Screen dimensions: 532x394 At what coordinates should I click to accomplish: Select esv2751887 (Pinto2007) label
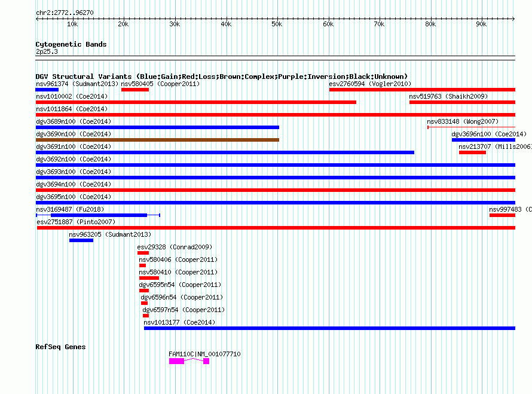(76, 222)
